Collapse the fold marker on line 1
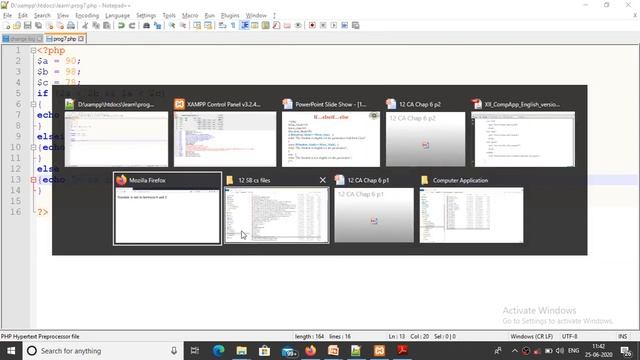 (x=33, y=51)
